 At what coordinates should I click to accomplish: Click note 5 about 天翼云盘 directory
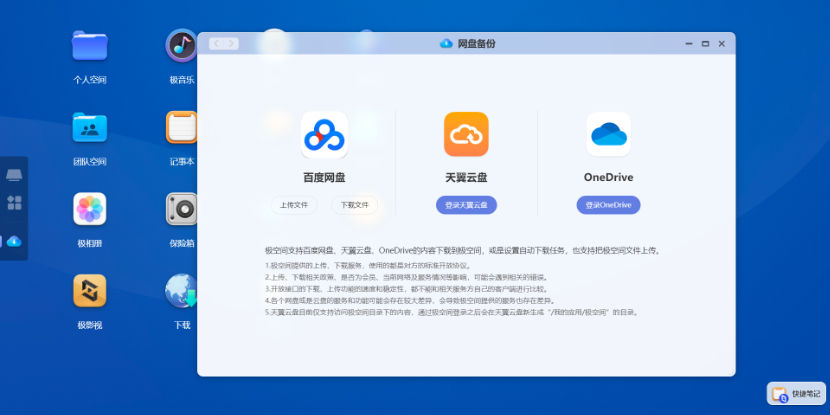pyautogui.click(x=453, y=312)
